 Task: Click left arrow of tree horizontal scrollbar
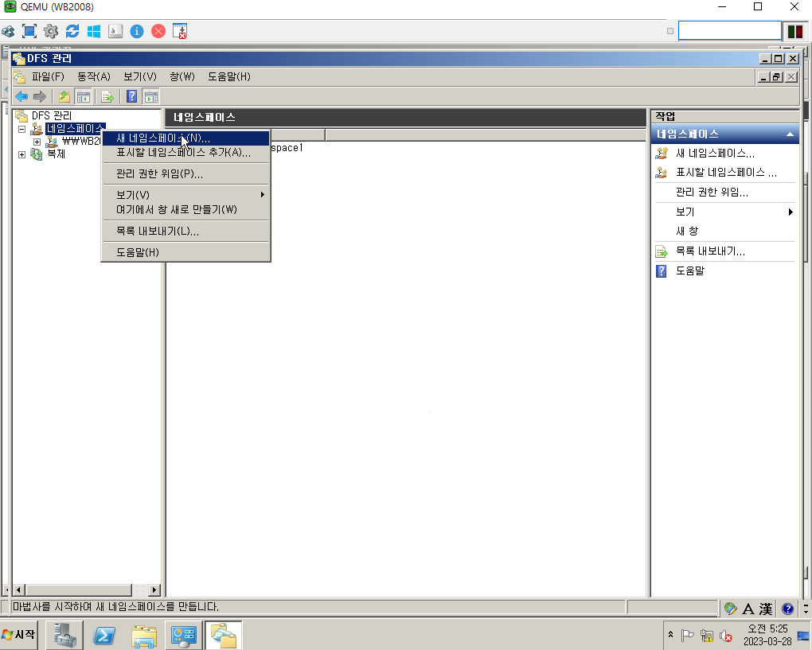pyautogui.click(x=18, y=590)
